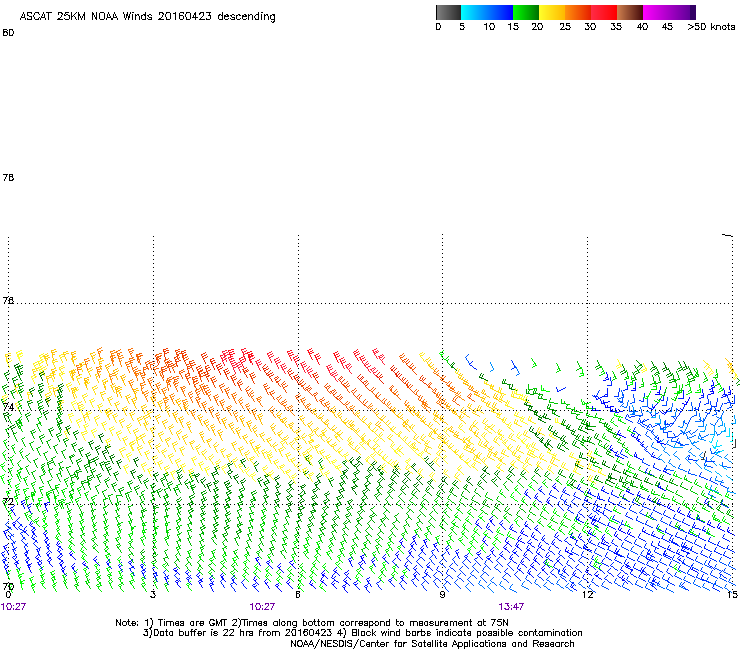Click the '10:27' time label between longitudes 3 and 6
Screen dimensions: 740x650
click(262, 607)
